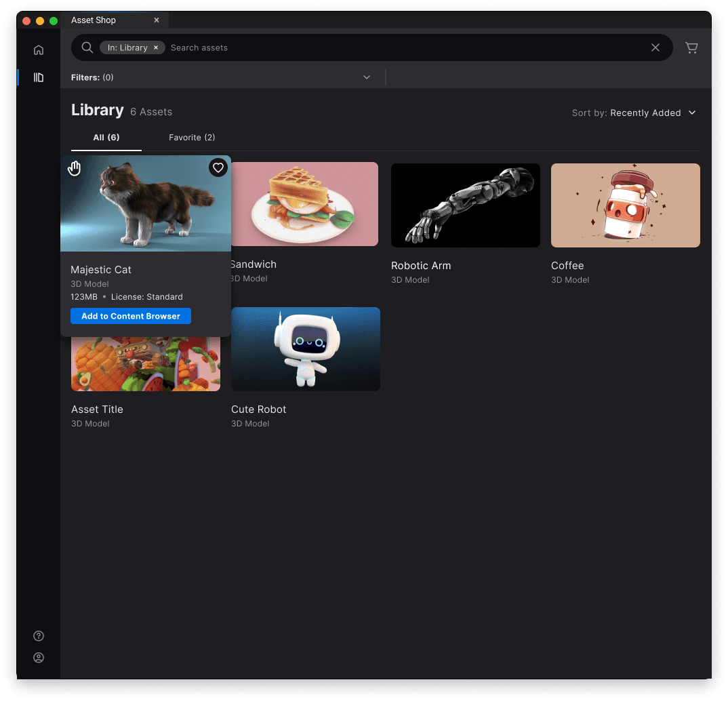Click the Library heading
Viewport: 728px width, 701px height.
[x=98, y=110]
